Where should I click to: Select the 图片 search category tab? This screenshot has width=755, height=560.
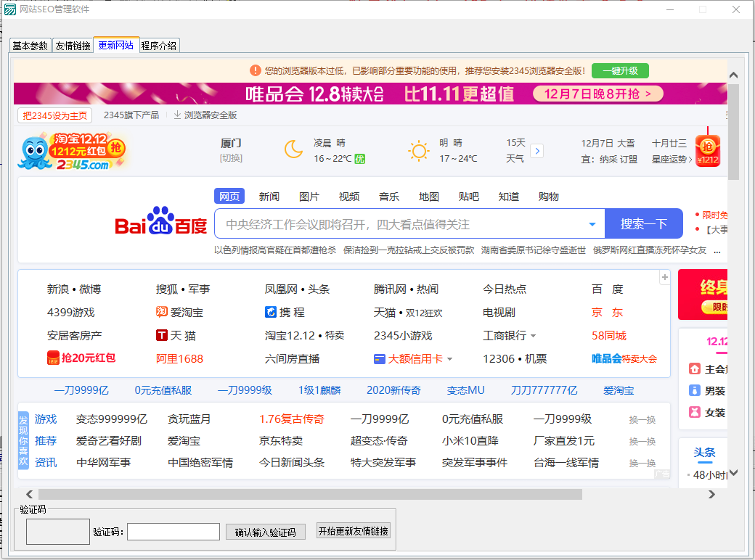tap(309, 197)
